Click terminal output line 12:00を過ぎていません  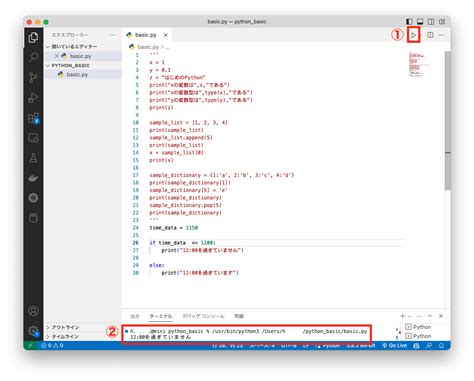point(160,337)
